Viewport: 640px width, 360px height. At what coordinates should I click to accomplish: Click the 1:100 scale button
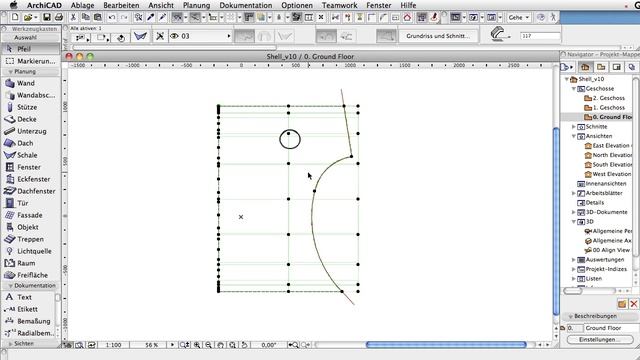pos(113,345)
